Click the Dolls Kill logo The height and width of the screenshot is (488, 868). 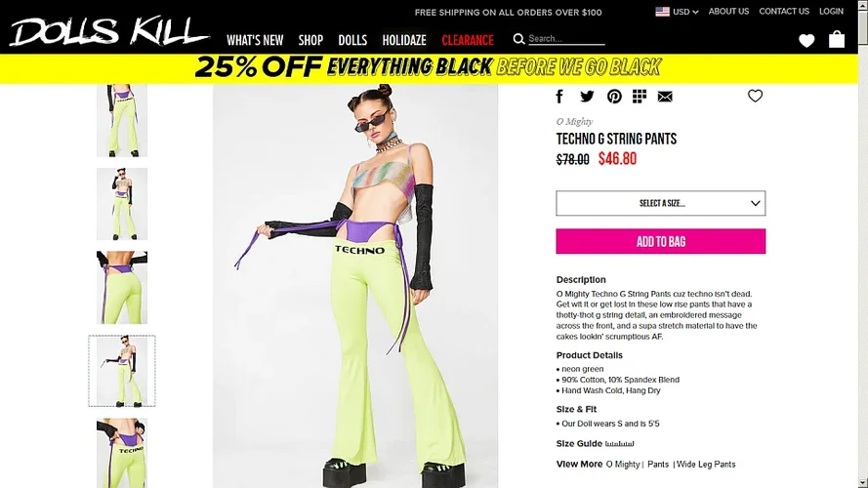(109, 31)
